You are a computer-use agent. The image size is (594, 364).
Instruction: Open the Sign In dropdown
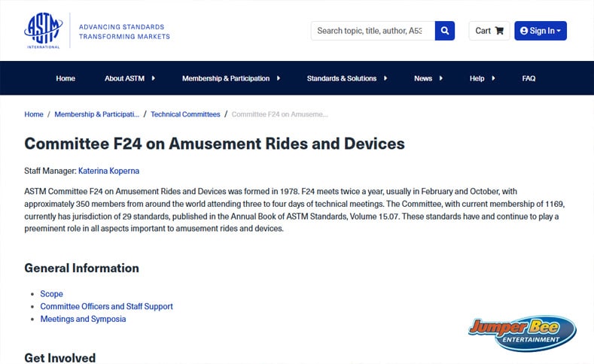(x=540, y=31)
